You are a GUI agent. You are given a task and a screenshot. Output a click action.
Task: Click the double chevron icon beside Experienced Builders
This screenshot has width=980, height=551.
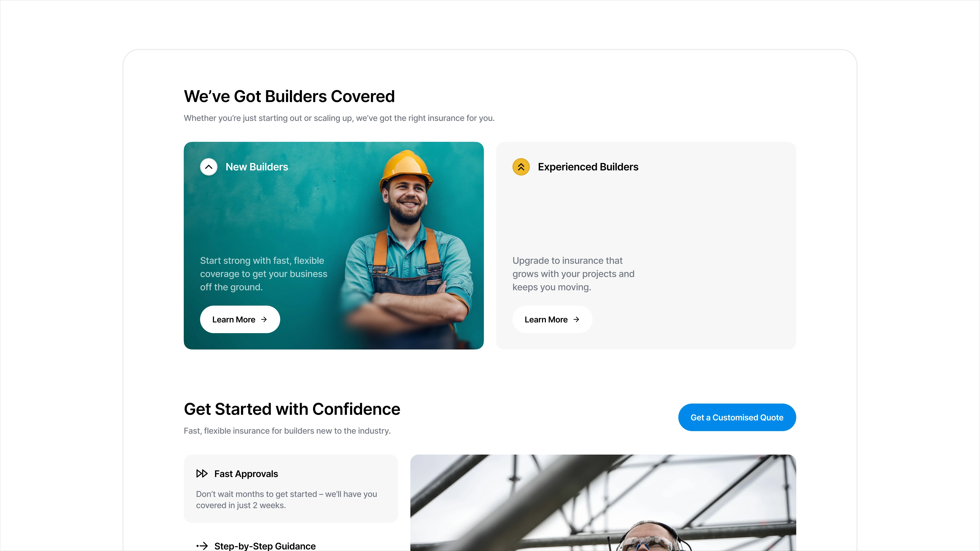click(x=521, y=167)
